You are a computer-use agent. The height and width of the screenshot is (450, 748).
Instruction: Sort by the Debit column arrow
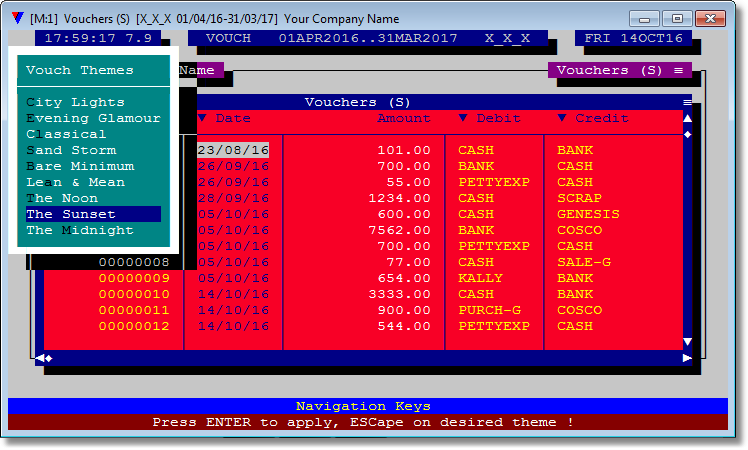coord(463,118)
